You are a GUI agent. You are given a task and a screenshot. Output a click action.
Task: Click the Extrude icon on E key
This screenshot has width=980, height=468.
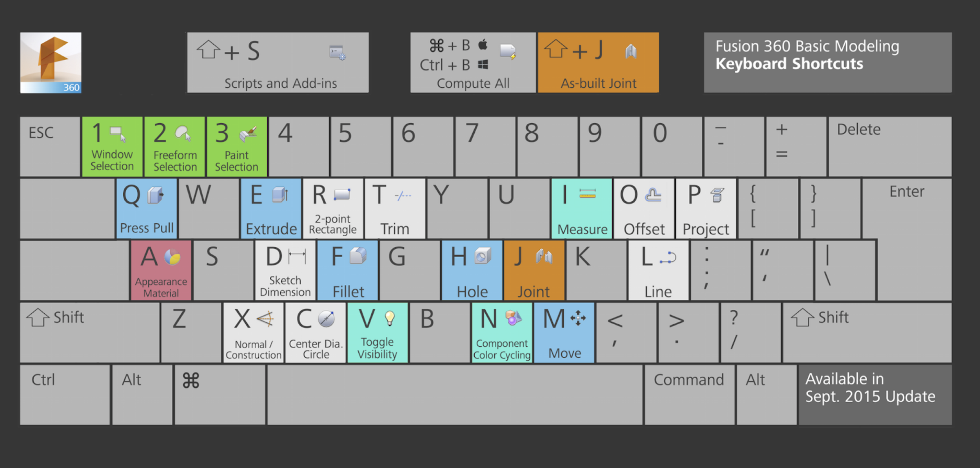(x=280, y=195)
